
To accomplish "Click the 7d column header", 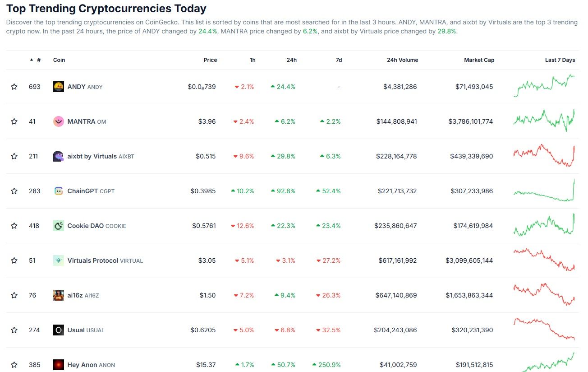I will point(339,60).
